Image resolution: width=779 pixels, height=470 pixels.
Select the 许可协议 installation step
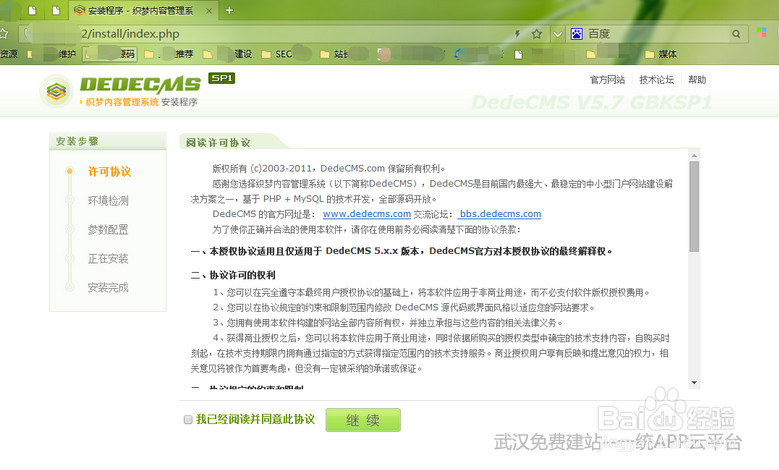point(109,171)
